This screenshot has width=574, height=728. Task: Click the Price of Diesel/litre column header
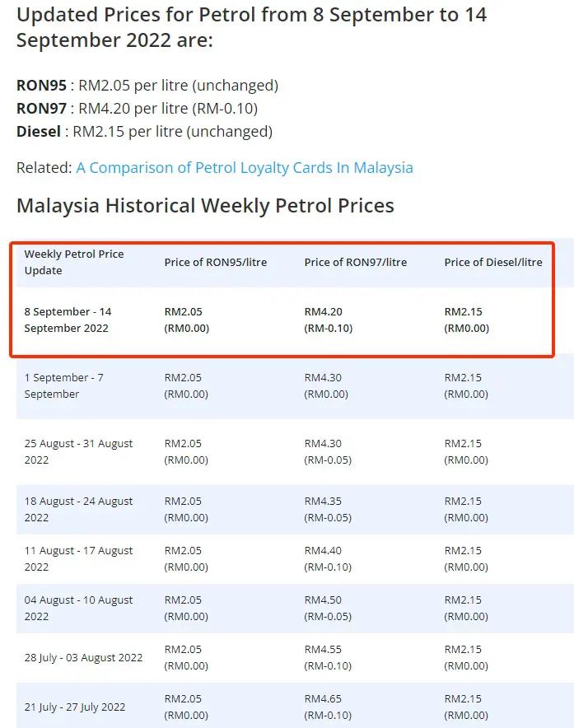point(493,263)
